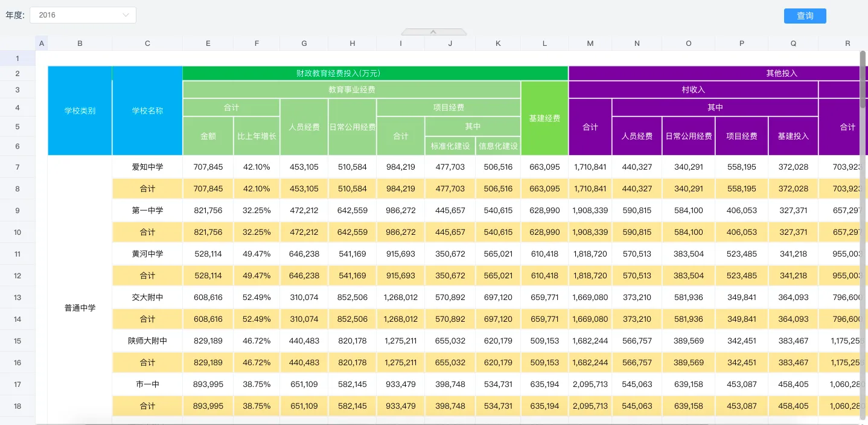Select row 18 header
The height and width of the screenshot is (425, 868).
point(18,406)
